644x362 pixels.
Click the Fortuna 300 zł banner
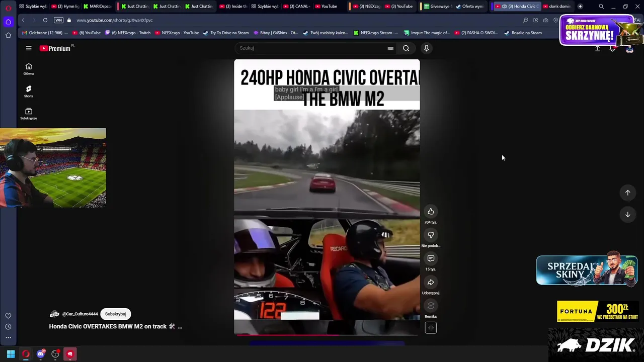pyautogui.click(x=598, y=311)
